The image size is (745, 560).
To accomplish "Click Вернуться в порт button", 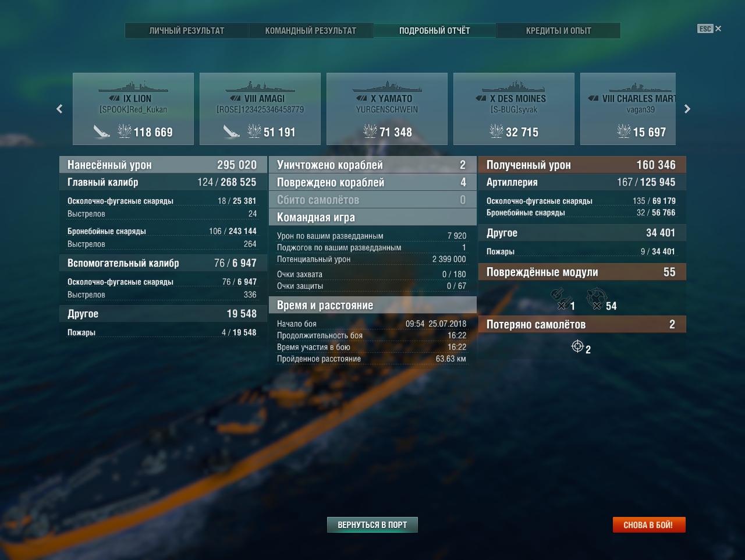I will 372,524.
